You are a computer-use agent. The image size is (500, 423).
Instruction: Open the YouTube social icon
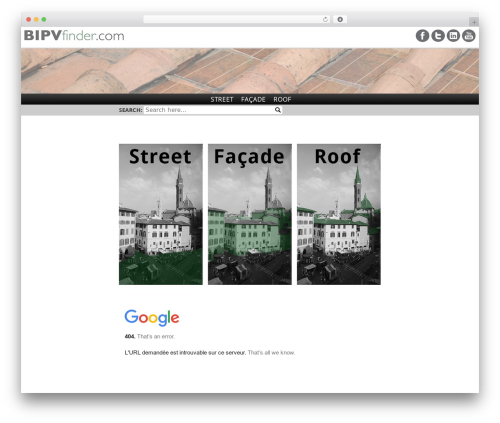coord(468,36)
